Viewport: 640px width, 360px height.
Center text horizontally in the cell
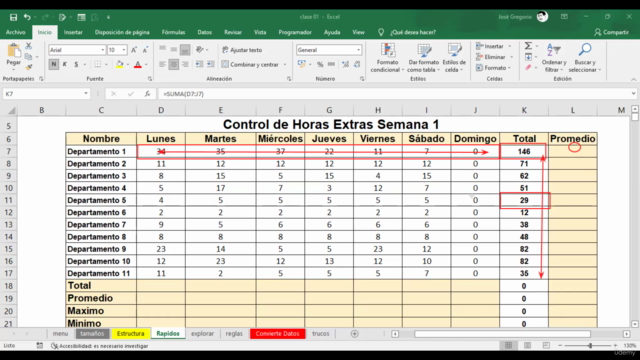point(173,64)
